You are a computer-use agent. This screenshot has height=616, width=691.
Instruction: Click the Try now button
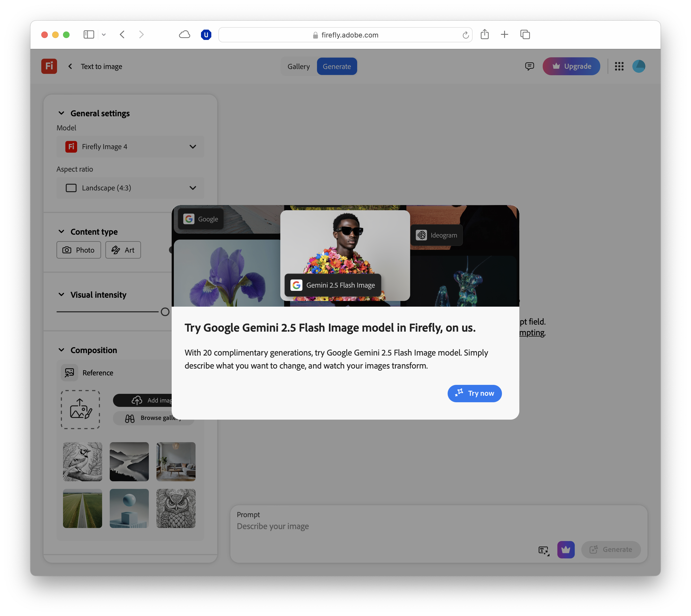(475, 393)
